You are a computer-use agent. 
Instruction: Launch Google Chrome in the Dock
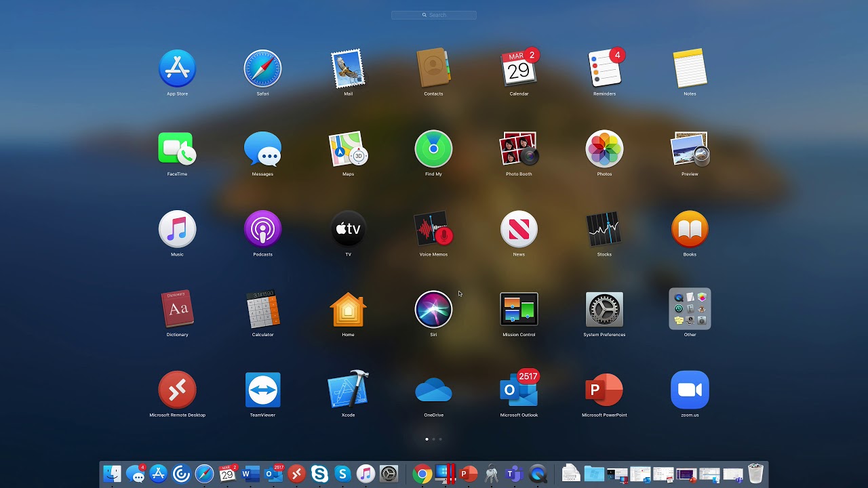click(x=422, y=473)
